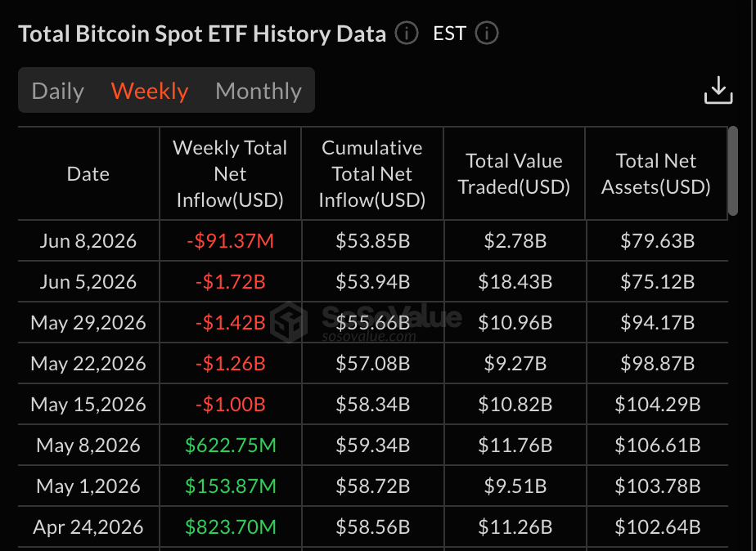
Task: Click the $622.75M inflow value
Action: (231, 445)
